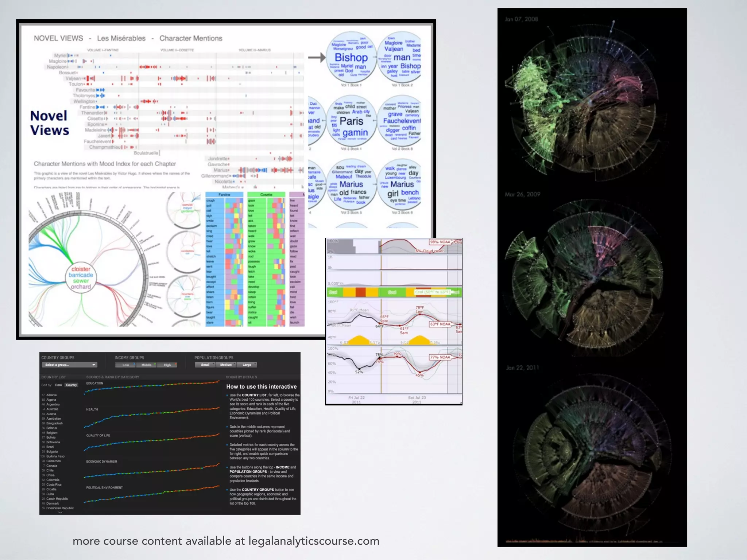Click the Bishop word cloud bubble
The height and width of the screenshot is (560, 747).
[x=351, y=58]
